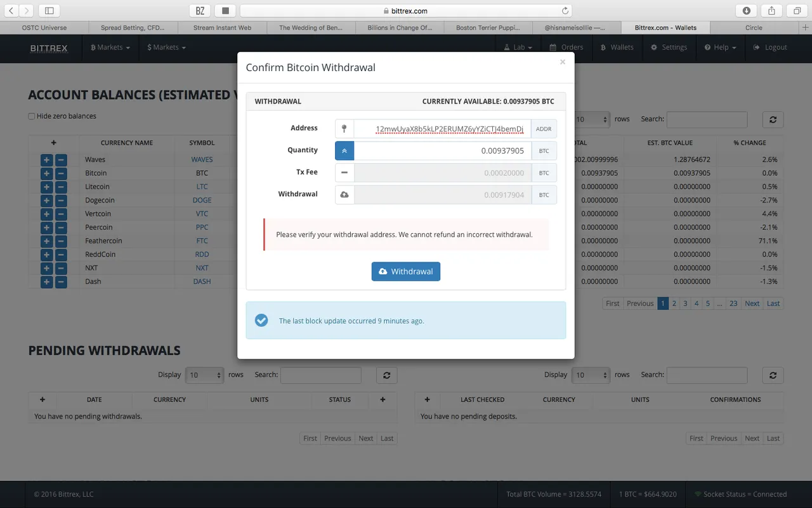The width and height of the screenshot is (812, 508).
Task: Click plus button for NXT row
Action: pyautogui.click(x=47, y=268)
